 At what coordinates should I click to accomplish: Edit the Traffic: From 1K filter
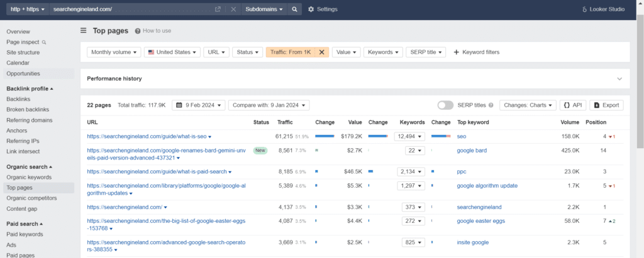point(291,52)
